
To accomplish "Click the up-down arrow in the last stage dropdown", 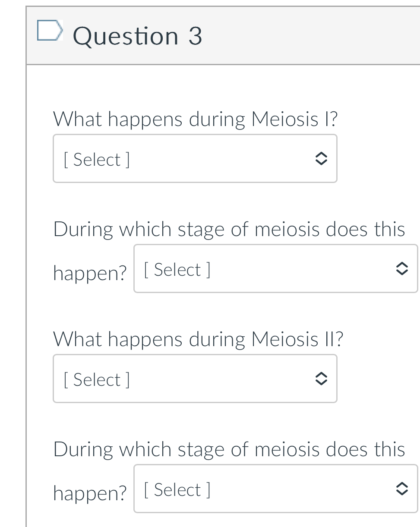I will tap(401, 489).
